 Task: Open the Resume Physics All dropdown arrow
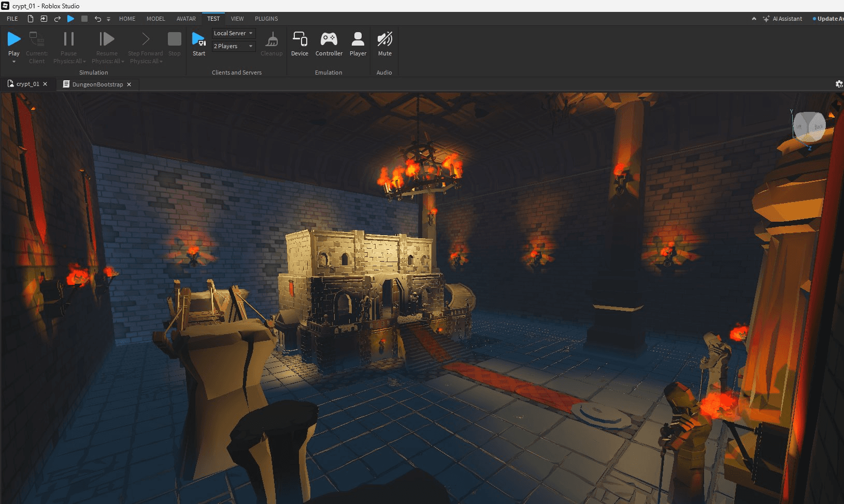123,62
